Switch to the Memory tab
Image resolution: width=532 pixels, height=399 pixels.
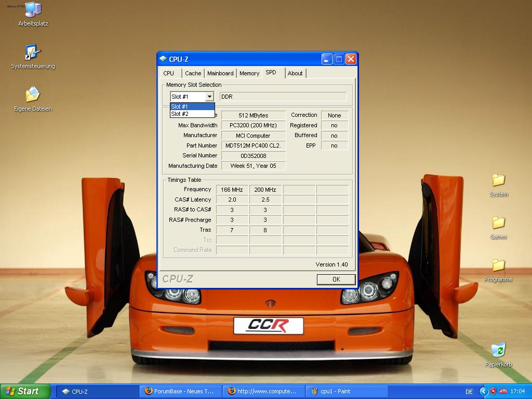point(249,73)
